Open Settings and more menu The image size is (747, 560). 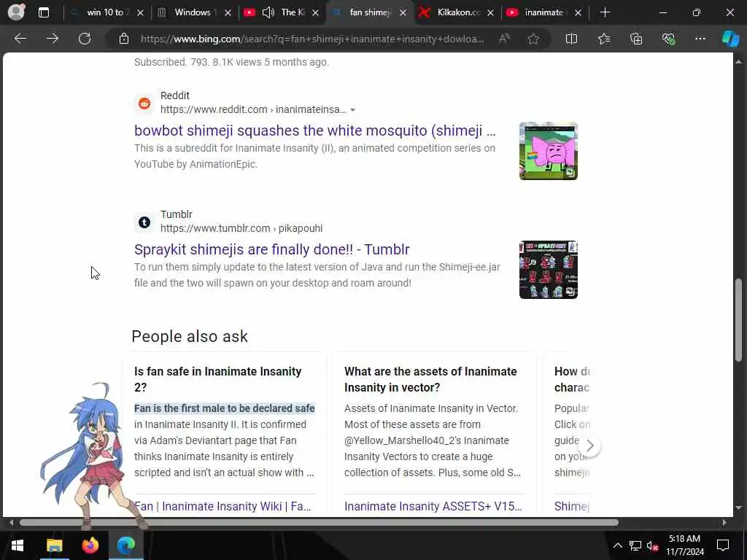700,39
